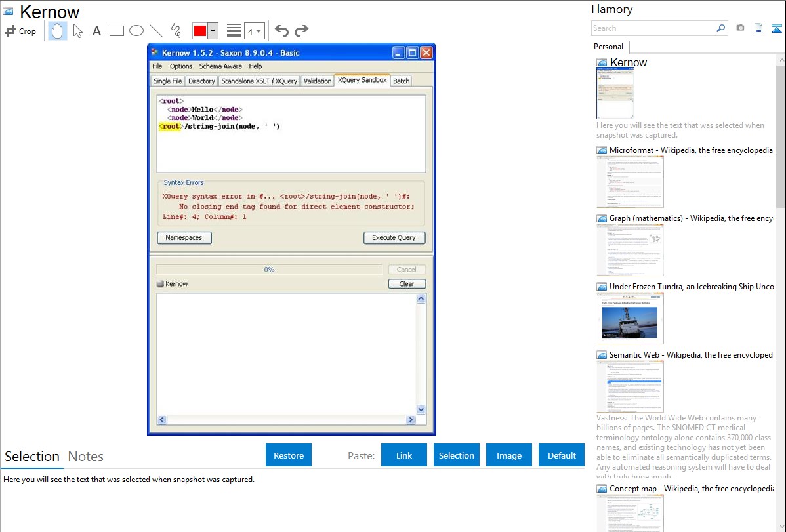Open Graph (mathematics) snapshot thumbnail

630,250
